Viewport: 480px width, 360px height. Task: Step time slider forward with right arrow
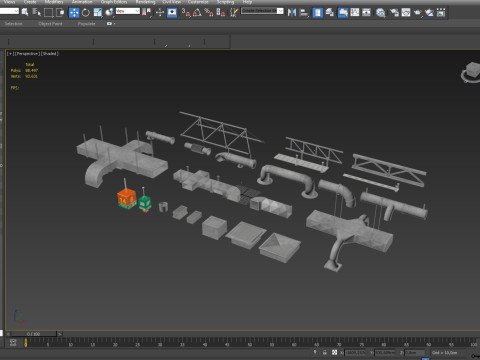click(x=59, y=334)
